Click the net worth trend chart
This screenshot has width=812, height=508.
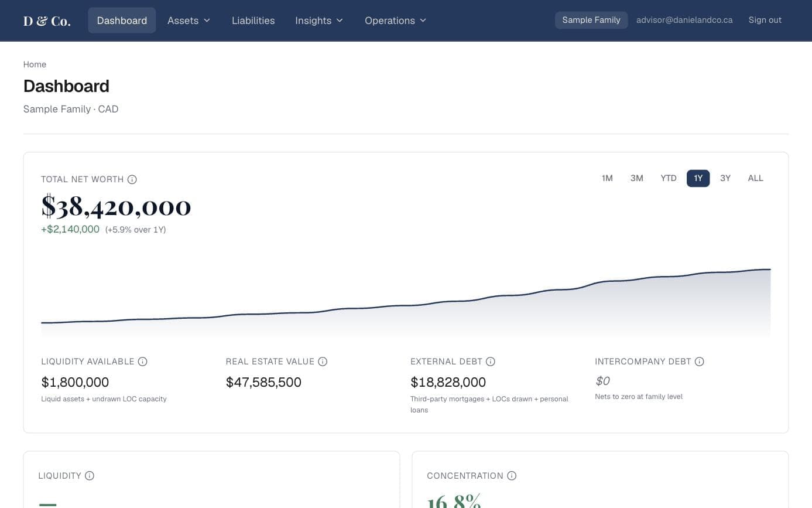[x=406, y=302]
